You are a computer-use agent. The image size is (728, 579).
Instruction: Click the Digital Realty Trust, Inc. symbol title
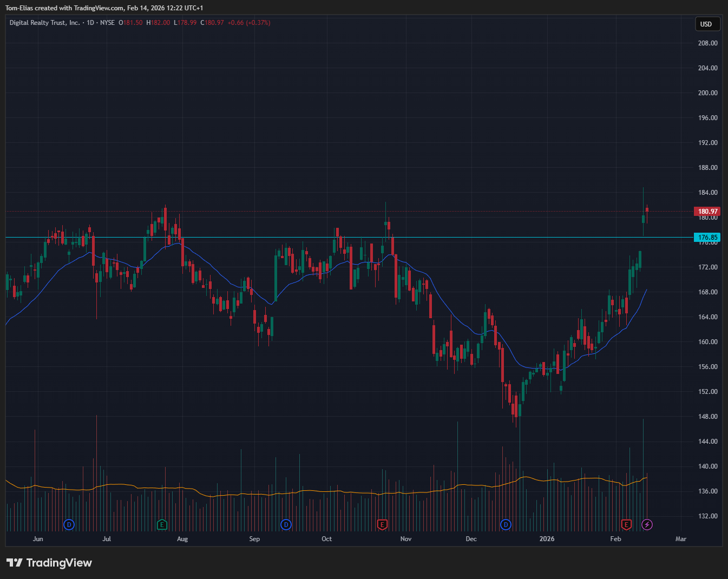point(45,23)
